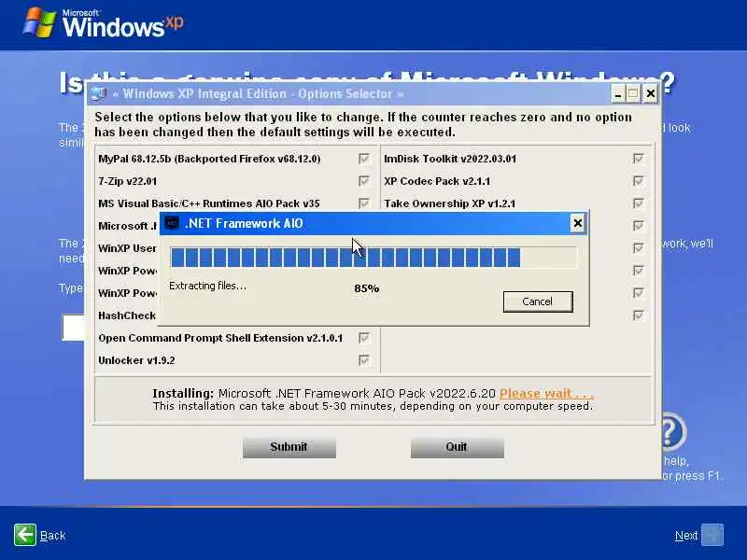Viewport: 747px width, 560px height.
Task: Select the Take Ownership XP v1.2.1 entry
Action: pos(450,203)
